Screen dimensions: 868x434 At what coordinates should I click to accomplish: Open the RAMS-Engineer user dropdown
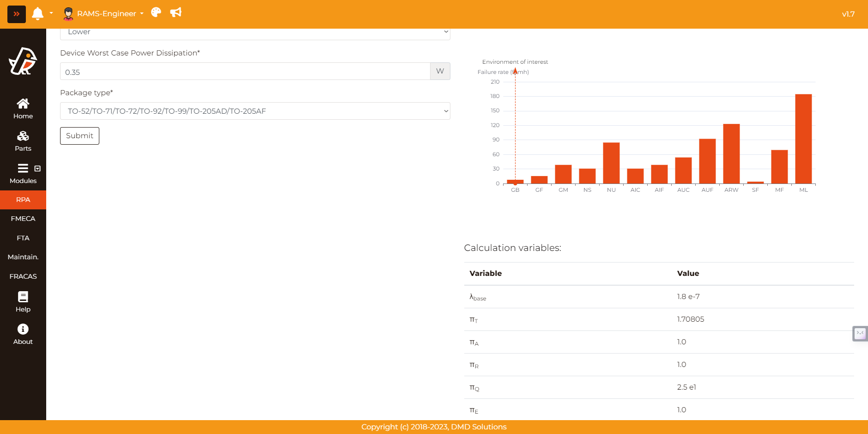(103, 14)
